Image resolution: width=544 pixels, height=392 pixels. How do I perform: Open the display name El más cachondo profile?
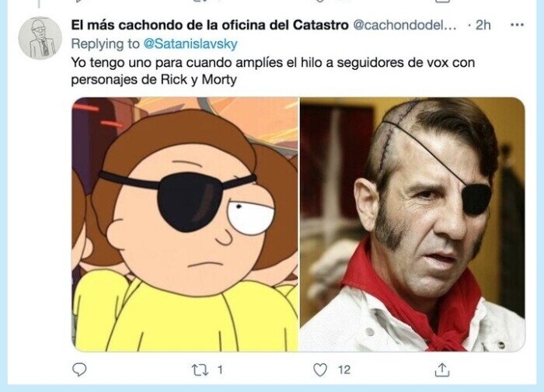coord(210,25)
